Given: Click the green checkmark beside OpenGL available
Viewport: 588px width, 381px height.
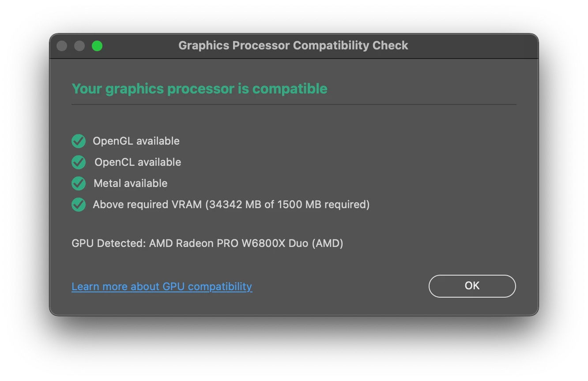Looking at the screenshot, I should click(79, 141).
